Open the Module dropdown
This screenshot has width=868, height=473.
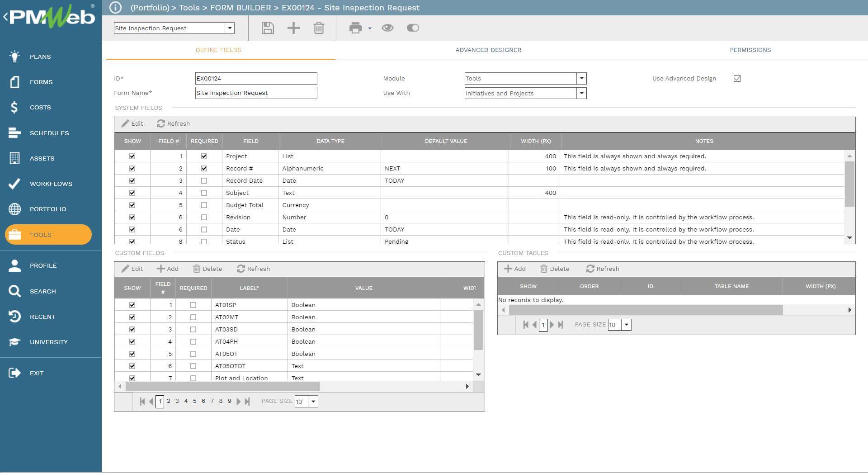point(582,78)
